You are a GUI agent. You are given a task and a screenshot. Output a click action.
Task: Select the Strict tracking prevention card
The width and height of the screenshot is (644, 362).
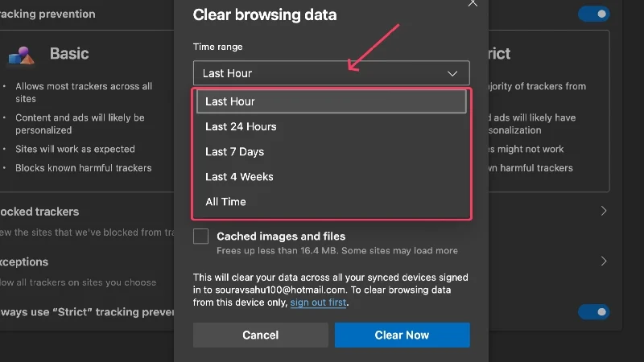tap(547, 113)
